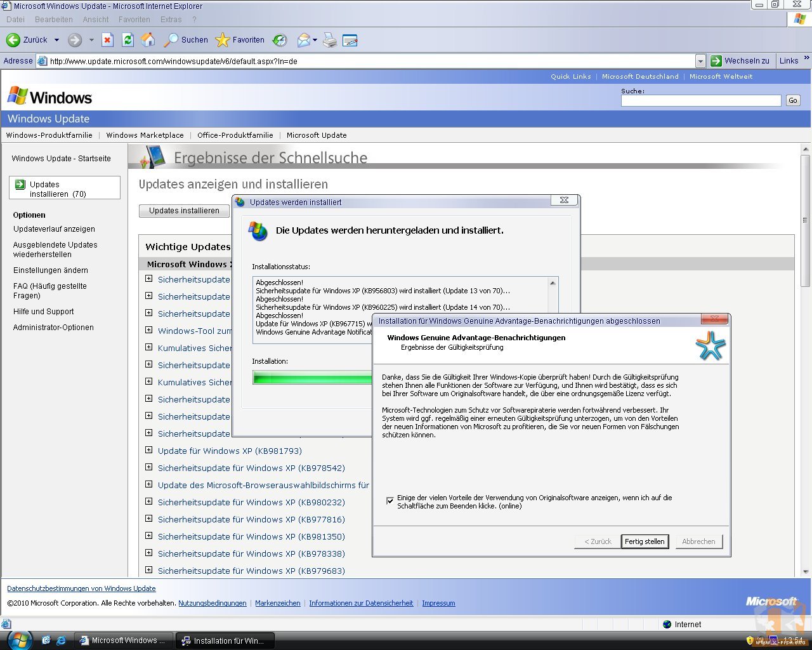Click the edit page icon in toolbar
The height and width of the screenshot is (650, 812).
pos(350,40)
